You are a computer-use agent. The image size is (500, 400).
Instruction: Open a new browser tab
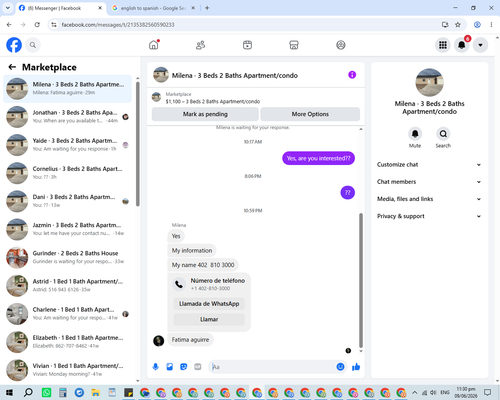(207, 8)
